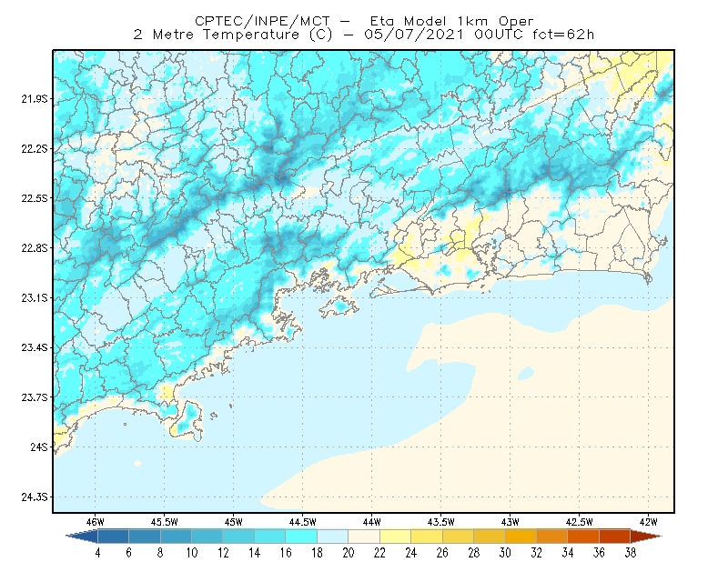Click the legend swatch between 12 and 14
Viewport: 728px width, 562px height.
click(x=238, y=537)
